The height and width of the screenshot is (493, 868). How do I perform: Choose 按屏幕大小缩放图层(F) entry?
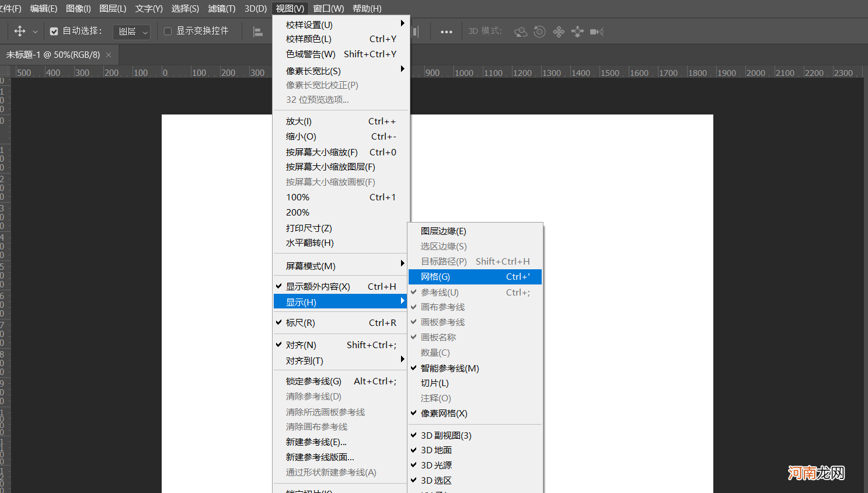(x=341, y=167)
